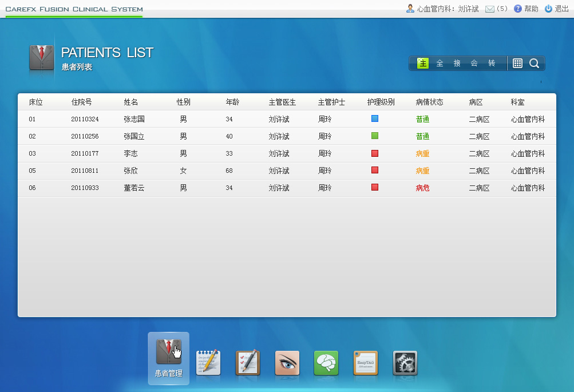Click 普通 status for 张国立

click(x=422, y=137)
